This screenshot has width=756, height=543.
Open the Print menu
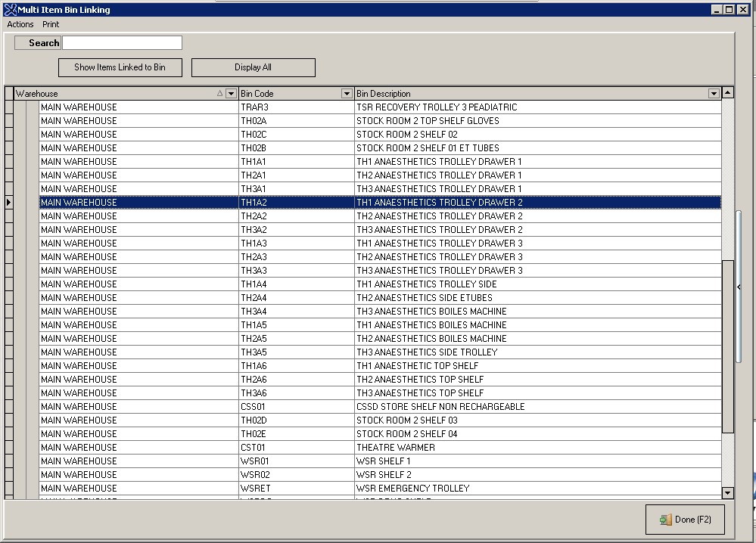tap(50, 24)
